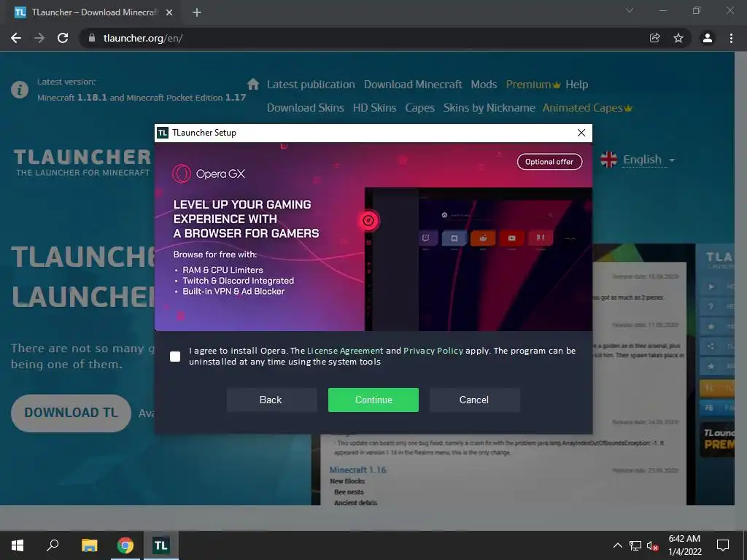Click the home icon on website
Screen dimensions: 747x560
click(253, 85)
